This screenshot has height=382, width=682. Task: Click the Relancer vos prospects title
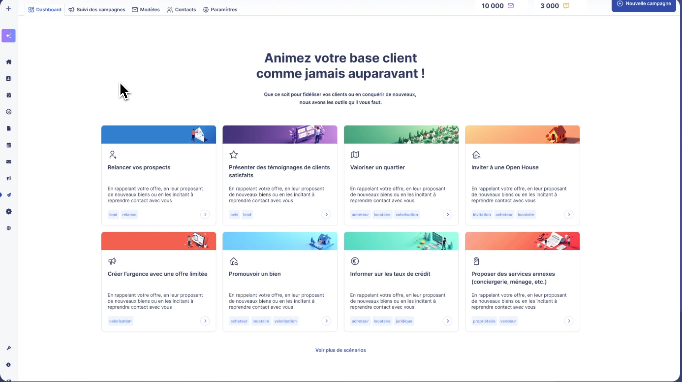(x=139, y=168)
